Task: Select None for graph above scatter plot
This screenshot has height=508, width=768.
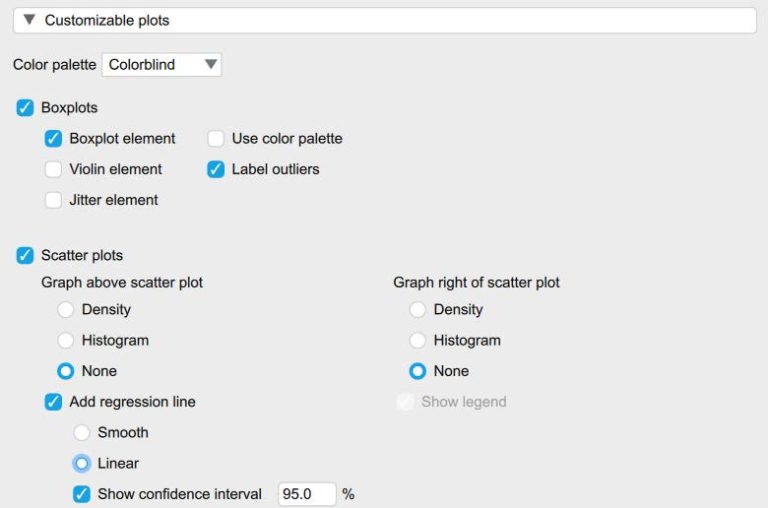Action: pyautogui.click(x=66, y=371)
